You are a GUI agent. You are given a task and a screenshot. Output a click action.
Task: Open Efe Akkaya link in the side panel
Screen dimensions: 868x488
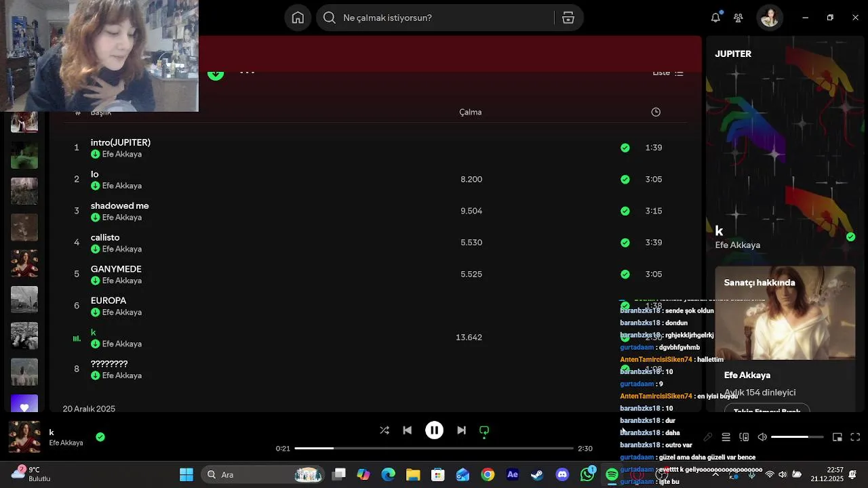tap(738, 245)
